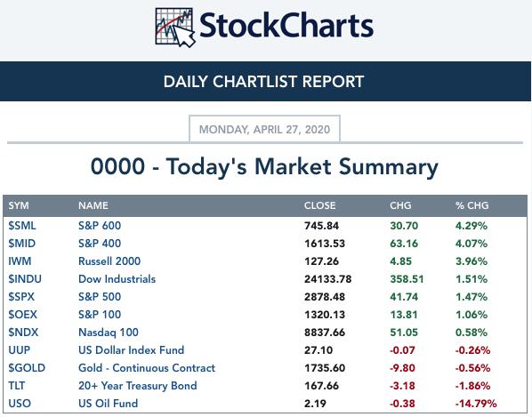
Task: Select Gold - Continuous Contract link
Action: (147, 368)
